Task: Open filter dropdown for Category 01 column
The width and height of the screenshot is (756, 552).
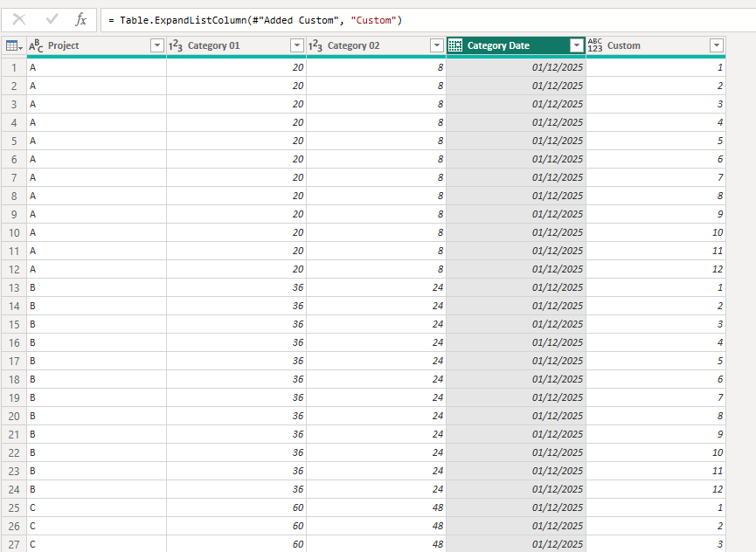Action: click(297, 45)
